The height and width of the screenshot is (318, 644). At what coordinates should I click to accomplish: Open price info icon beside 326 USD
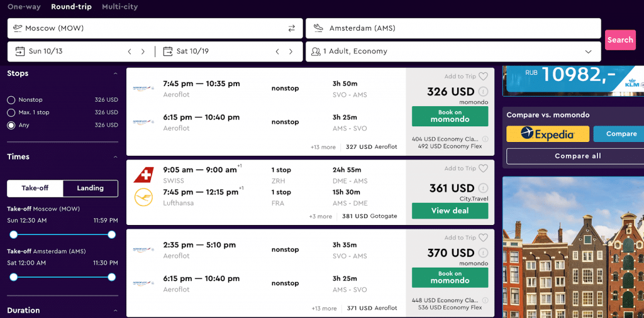tap(484, 92)
